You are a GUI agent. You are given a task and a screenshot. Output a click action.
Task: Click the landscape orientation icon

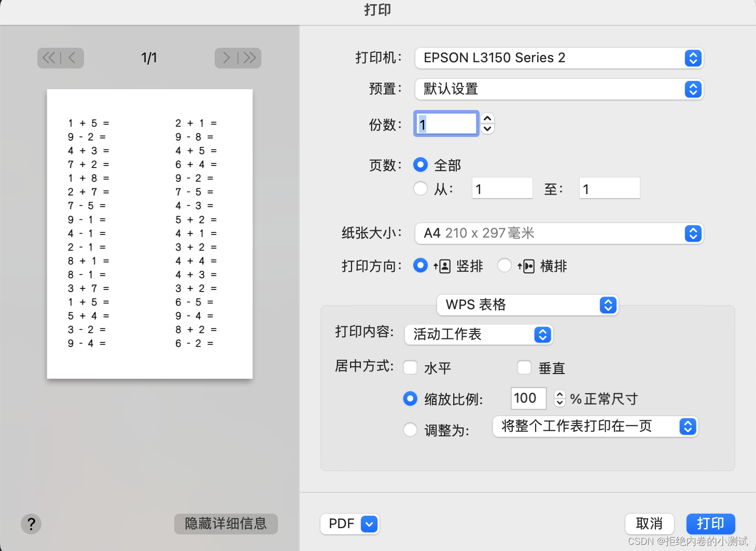526,266
